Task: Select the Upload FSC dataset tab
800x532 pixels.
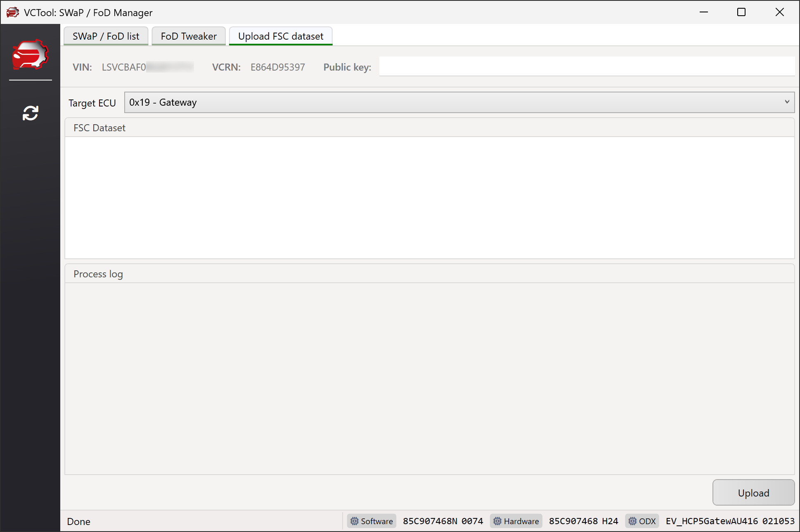Action: [281, 36]
